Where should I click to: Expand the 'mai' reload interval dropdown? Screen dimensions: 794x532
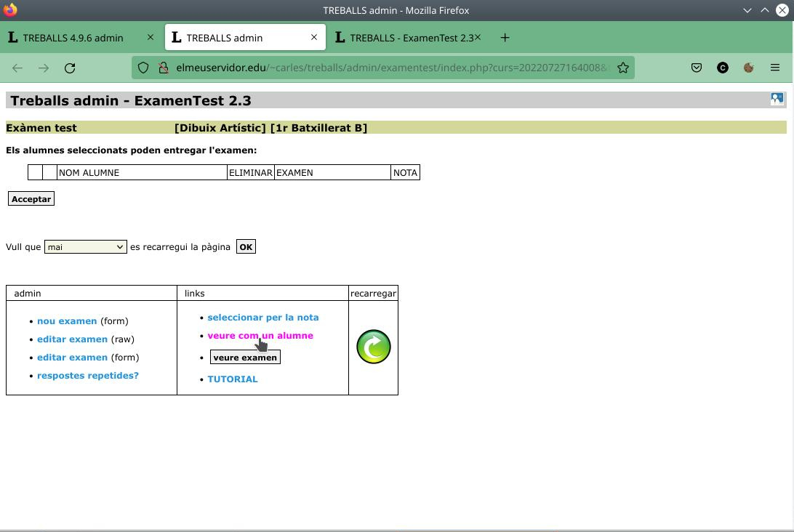(86, 247)
